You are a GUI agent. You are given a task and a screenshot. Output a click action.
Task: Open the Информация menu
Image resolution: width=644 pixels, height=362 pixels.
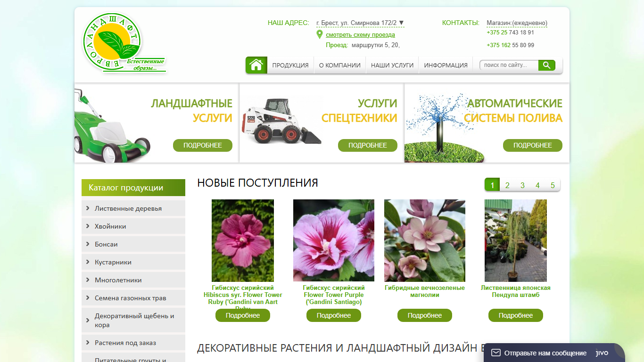446,65
